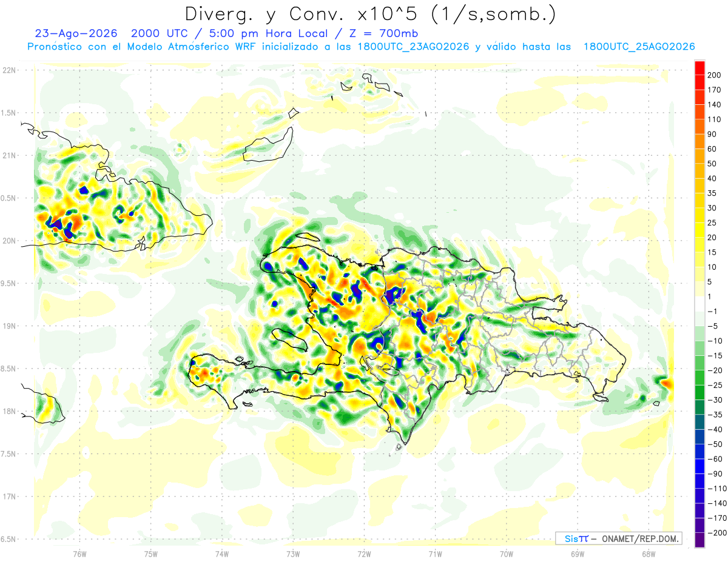Screen dimensions: 728x562
Task: Click the latitude label '20N'
Action: (10, 241)
